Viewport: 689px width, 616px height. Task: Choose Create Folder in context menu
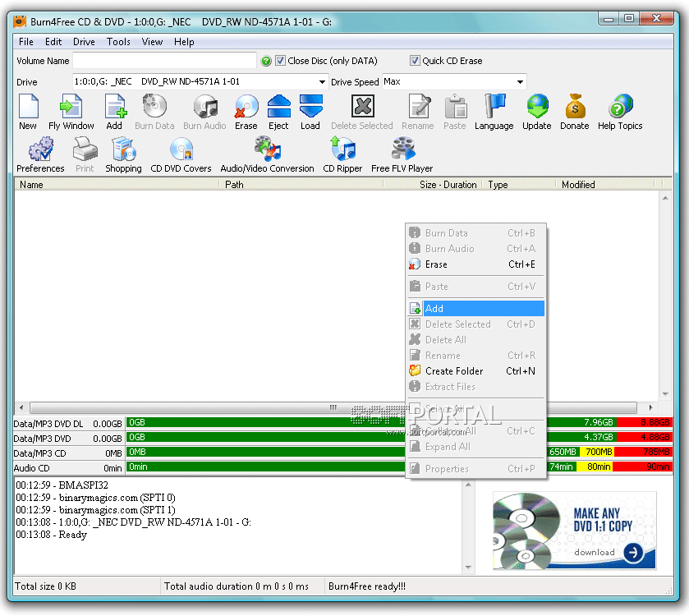click(454, 371)
